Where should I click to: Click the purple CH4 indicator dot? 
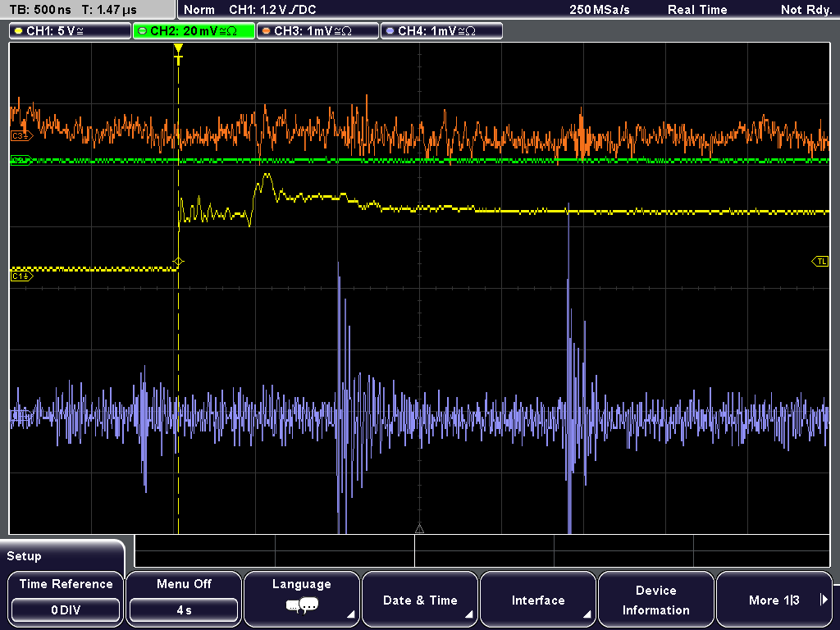[x=390, y=31]
